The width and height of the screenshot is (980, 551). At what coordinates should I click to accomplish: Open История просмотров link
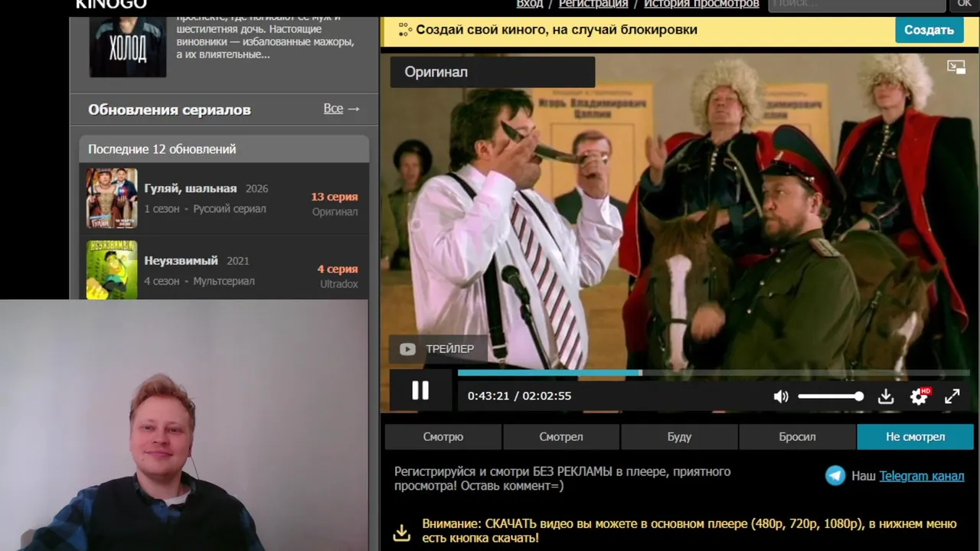701,4
